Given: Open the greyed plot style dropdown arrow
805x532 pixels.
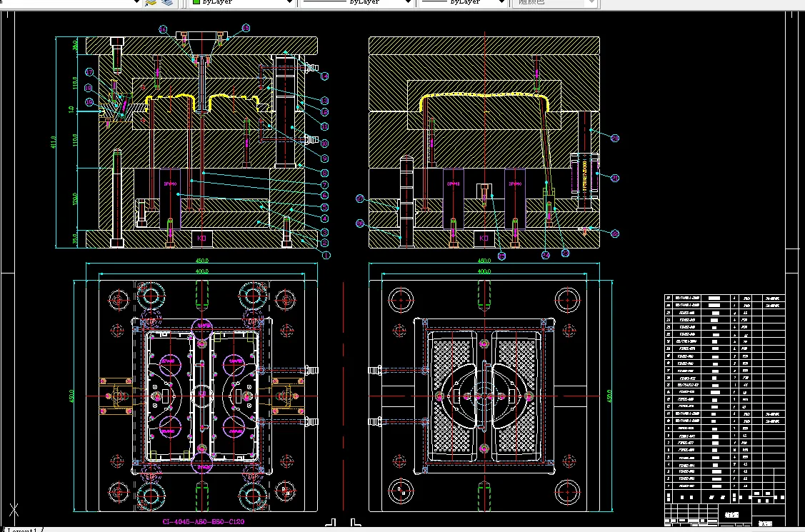Looking at the screenshot, I should click(x=591, y=2).
